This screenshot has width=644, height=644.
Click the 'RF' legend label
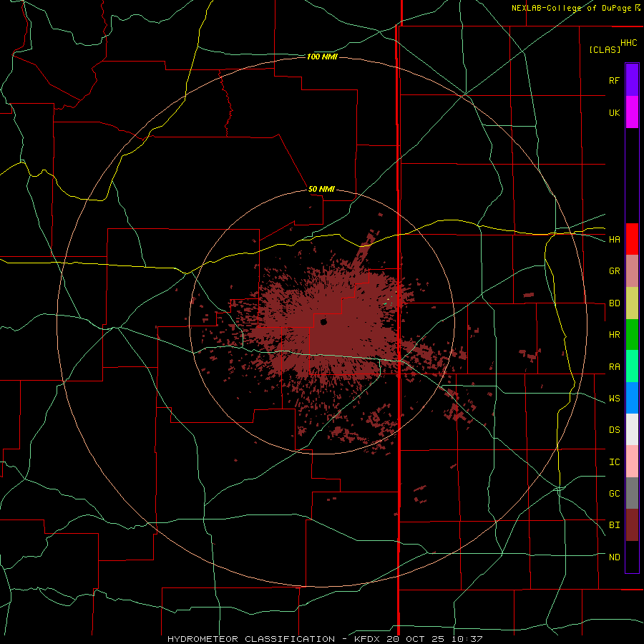[x=614, y=80]
